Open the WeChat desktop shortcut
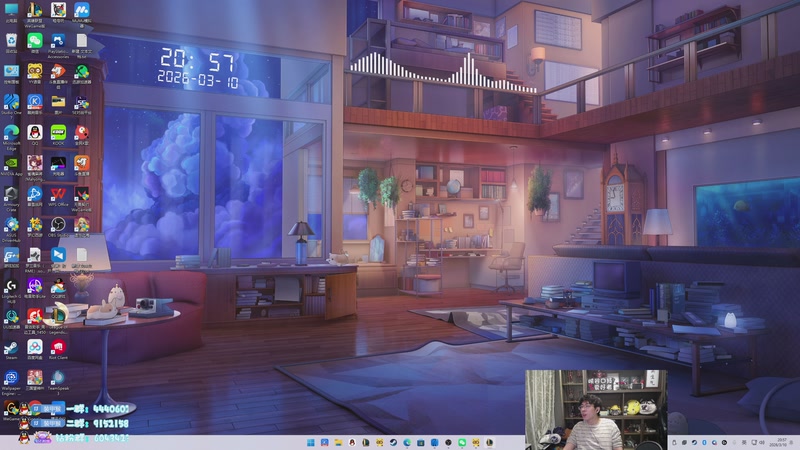Image resolution: width=800 pixels, height=450 pixels. point(35,43)
